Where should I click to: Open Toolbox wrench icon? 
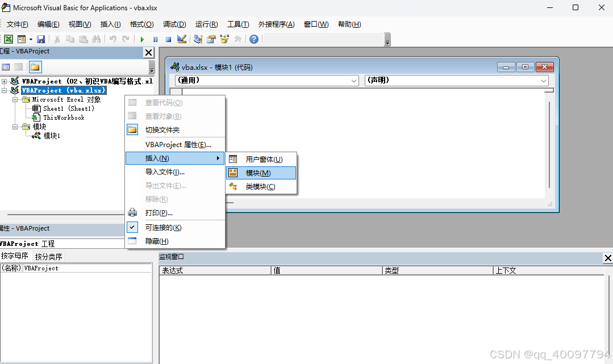tap(237, 39)
